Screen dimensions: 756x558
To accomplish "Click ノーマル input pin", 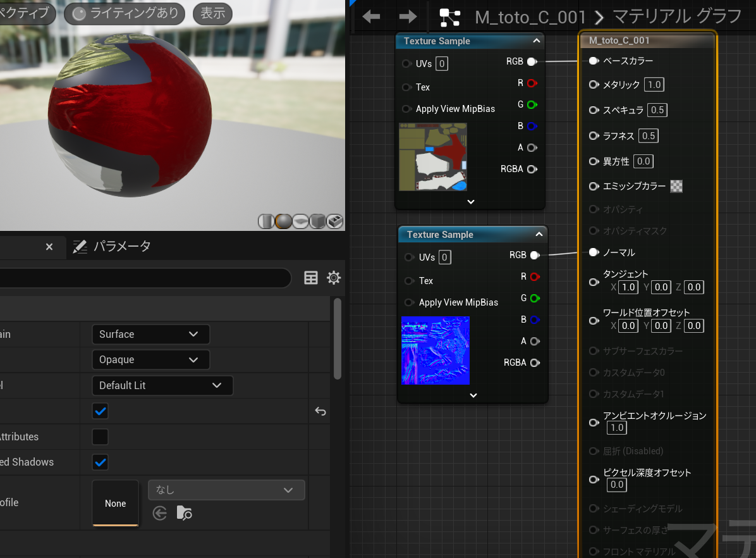I will (x=594, y=252).
